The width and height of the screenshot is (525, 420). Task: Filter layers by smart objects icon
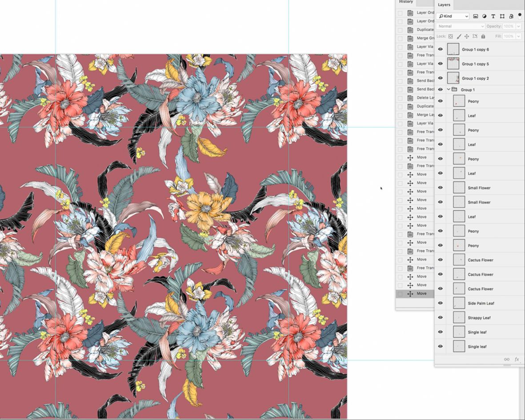pyautogui.click(x=511, y=16)
